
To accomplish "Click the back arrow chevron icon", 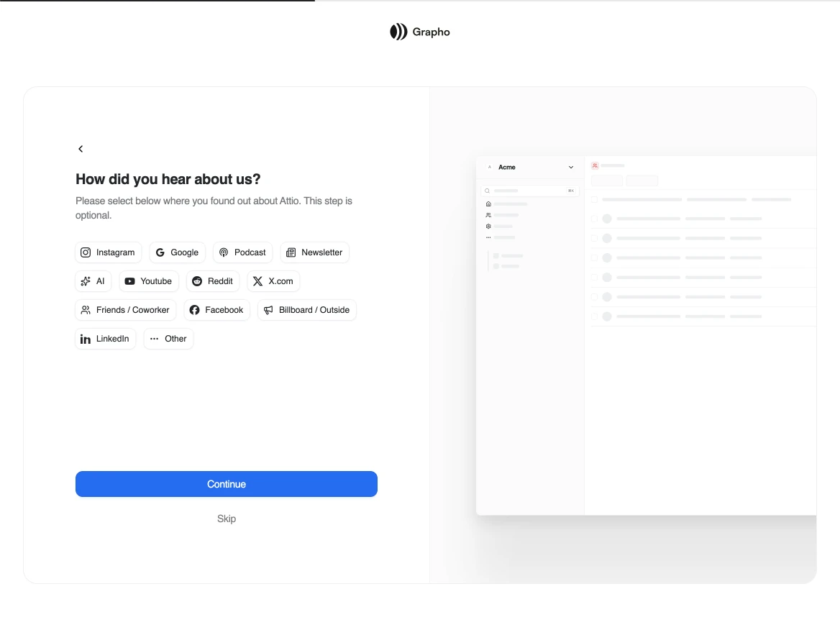I will 81,149.
